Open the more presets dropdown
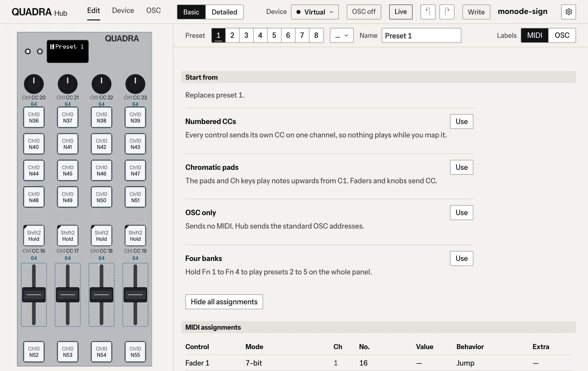The height and width of the screenshot is (371, 588). [342, 35]
